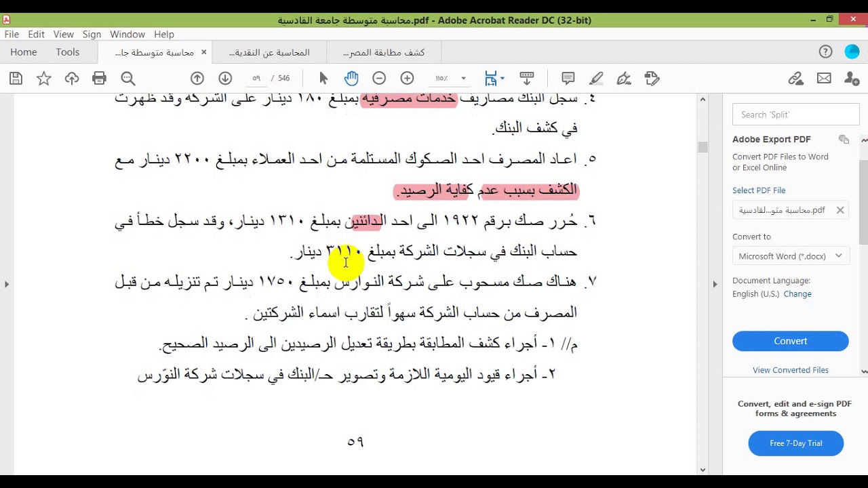Switch to the Tools tab
The width and height of the screenshot is (868, 488).
(x=68, y=52)
